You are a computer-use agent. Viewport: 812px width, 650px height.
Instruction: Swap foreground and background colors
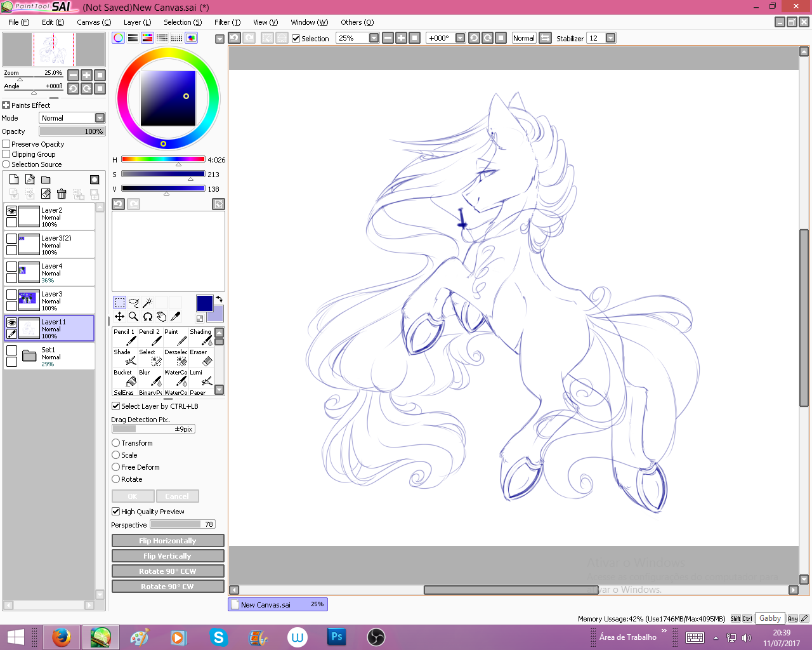click(x=219, y=299)
